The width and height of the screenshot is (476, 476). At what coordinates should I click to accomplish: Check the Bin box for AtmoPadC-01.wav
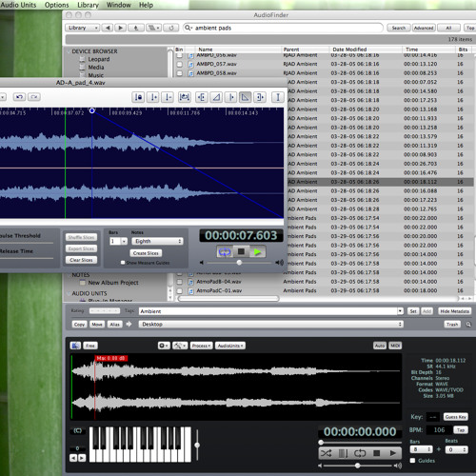[180, 290]
